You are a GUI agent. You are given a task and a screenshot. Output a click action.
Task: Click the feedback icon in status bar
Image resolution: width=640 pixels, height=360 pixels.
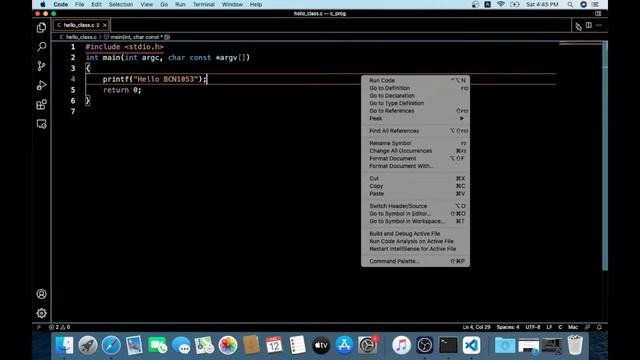(x=587, y=327)
